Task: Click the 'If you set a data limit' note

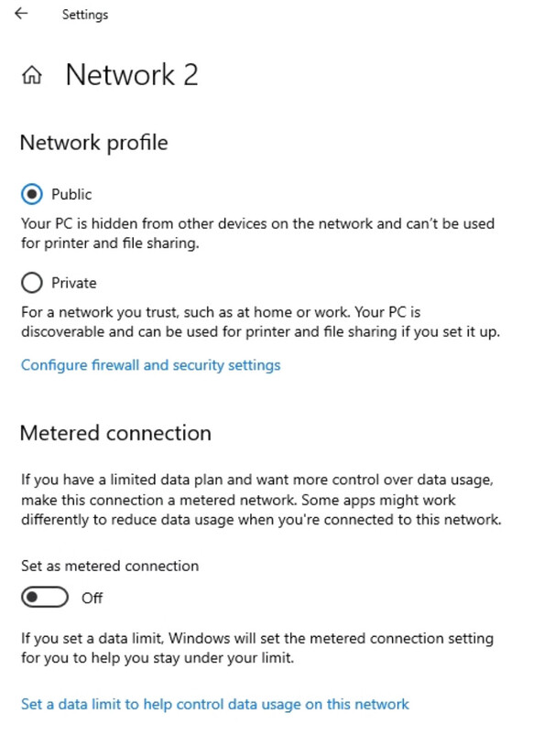Action: click(256, 646)
